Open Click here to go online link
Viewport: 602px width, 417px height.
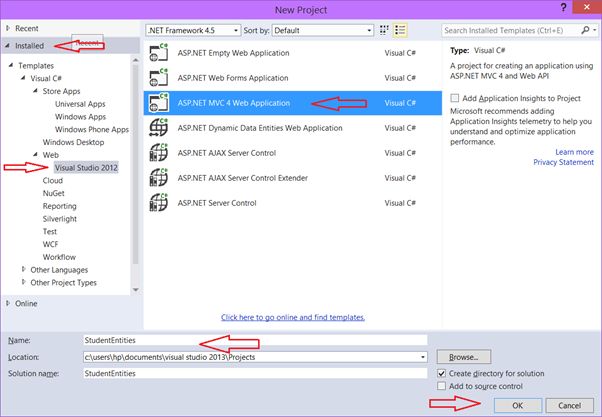coord(293,317)
